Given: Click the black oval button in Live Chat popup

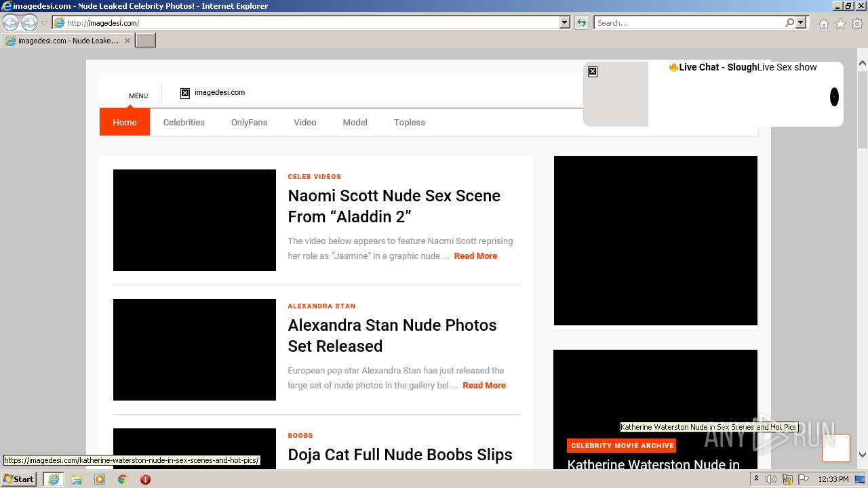Looking at the screenshot, I should click(834, 97).
